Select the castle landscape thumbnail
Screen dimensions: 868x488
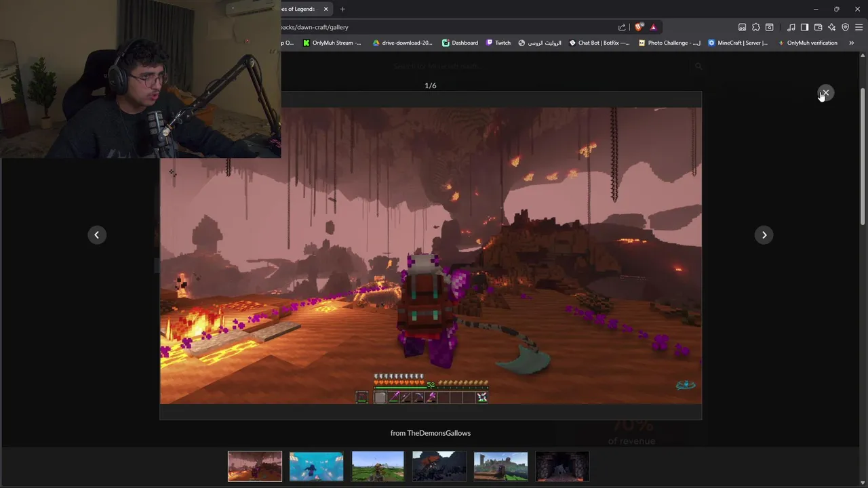[x=500, y=466]
